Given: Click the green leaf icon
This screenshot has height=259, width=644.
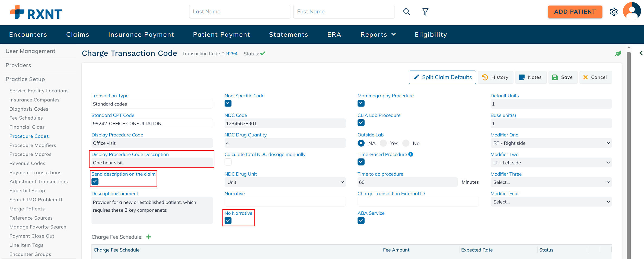Looking at the screenshot, I should (618, 53).
